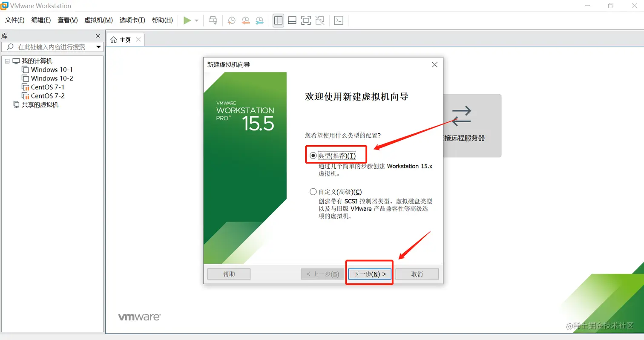Click the Unity mode icon
The width and height of the screenshot is (644, 340).
(320, 20)
